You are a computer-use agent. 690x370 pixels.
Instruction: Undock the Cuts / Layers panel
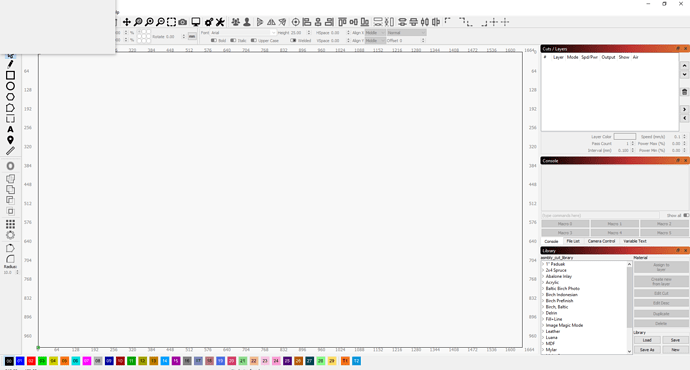pos(678,48)
